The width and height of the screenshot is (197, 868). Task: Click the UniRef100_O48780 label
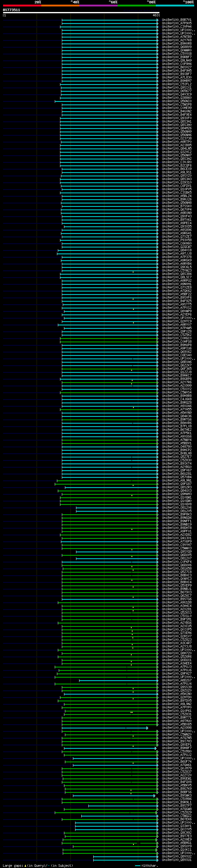(x=176, y=446)
